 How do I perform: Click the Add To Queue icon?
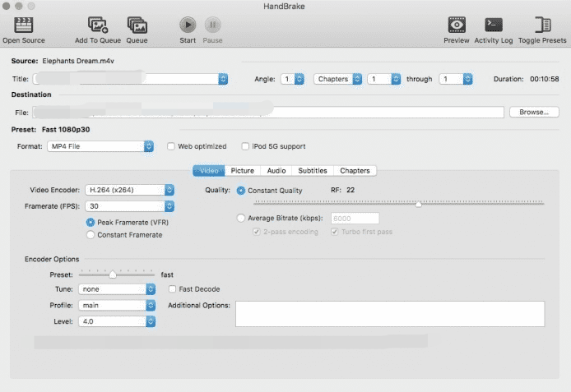[x=98, y=25]
